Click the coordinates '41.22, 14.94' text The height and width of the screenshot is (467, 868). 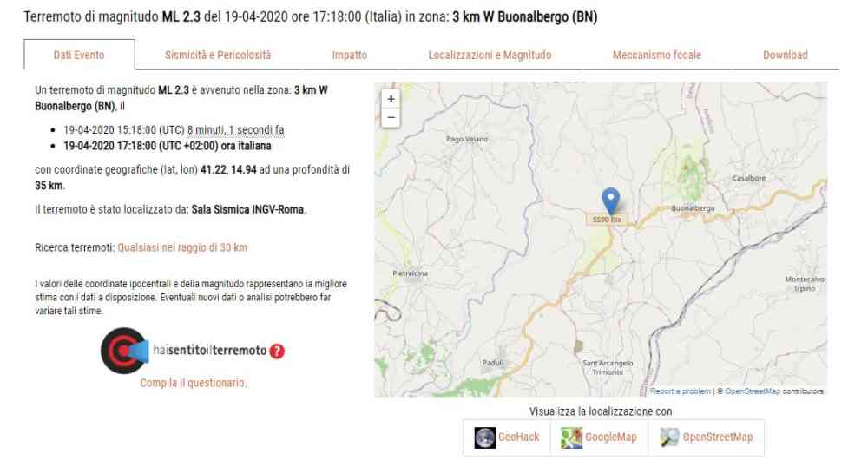tap(228, 170)
